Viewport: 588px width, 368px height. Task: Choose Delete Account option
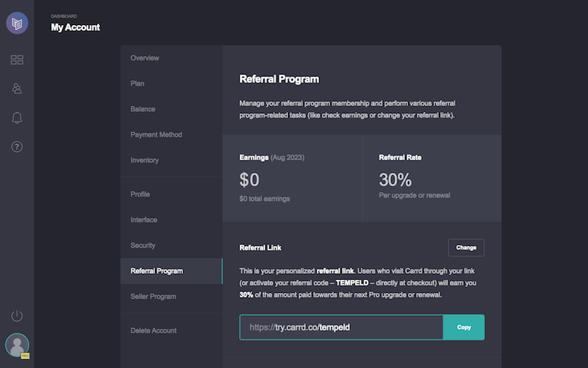[154, 330]
